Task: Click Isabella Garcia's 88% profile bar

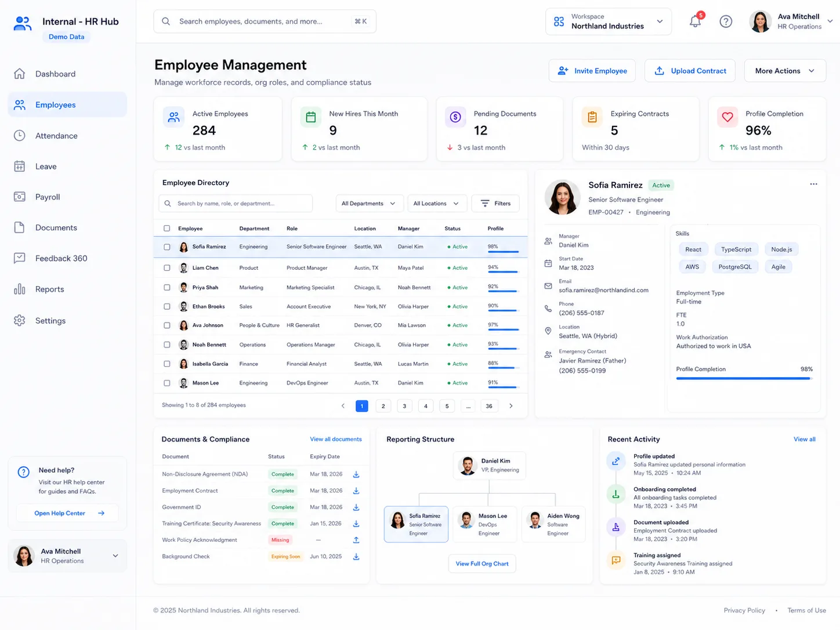Action: click(503, 368)
